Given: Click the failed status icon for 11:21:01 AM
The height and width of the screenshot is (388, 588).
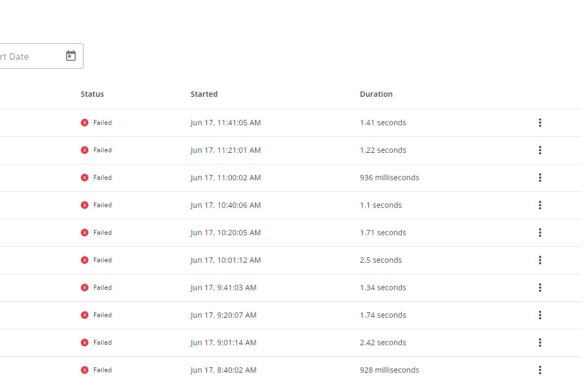Looking at the screenshot, I should (x=85, y=150).
